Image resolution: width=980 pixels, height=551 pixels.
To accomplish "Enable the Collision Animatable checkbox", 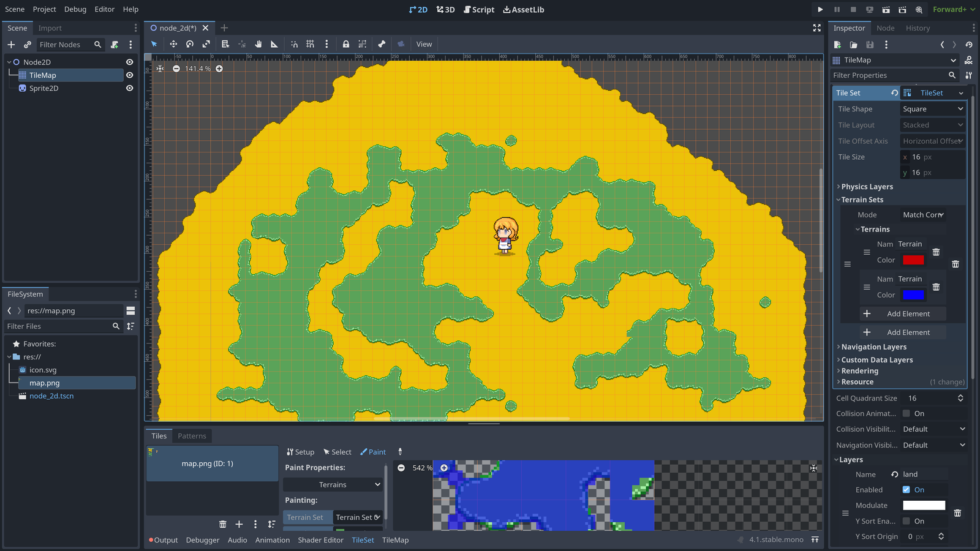I will [907, 414].
